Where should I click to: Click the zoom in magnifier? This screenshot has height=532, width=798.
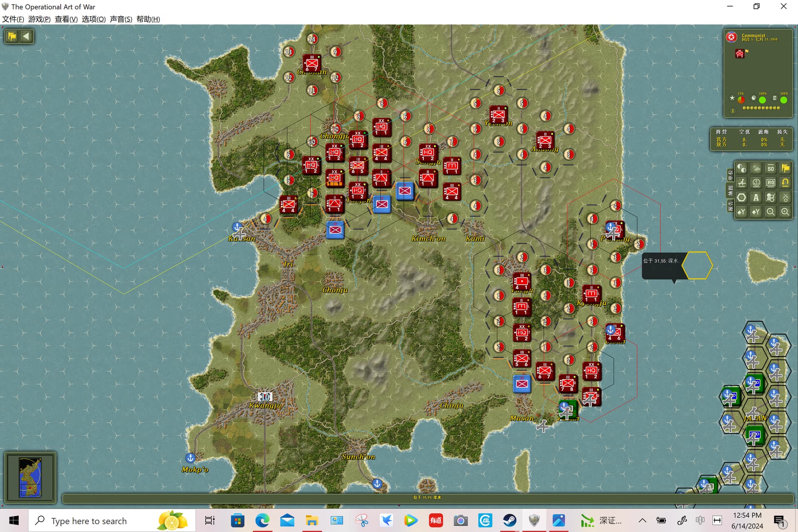(x=785, y=212)
